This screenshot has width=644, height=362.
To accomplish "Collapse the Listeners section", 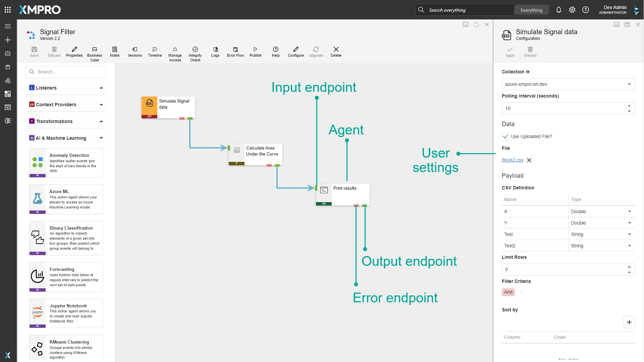I will pos(101,87).
